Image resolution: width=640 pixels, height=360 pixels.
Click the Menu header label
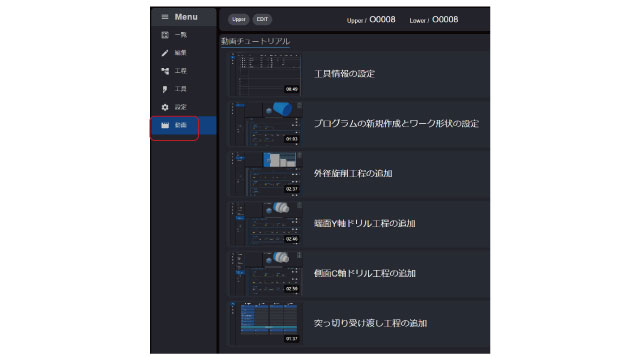(x=186, y=17)
